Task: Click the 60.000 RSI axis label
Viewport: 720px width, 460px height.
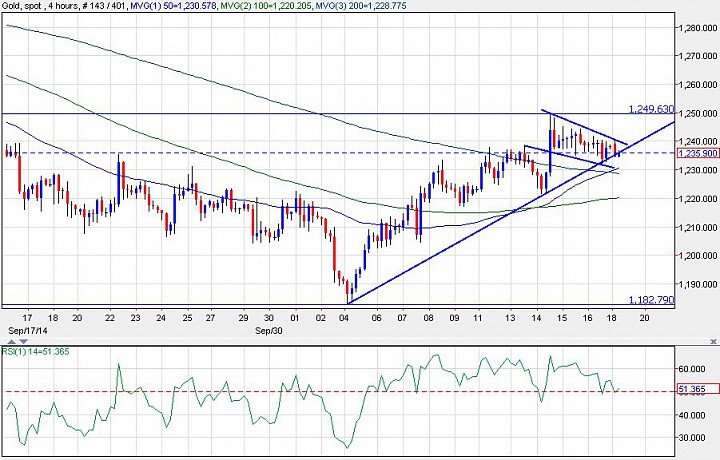Action: pos(692,369)
